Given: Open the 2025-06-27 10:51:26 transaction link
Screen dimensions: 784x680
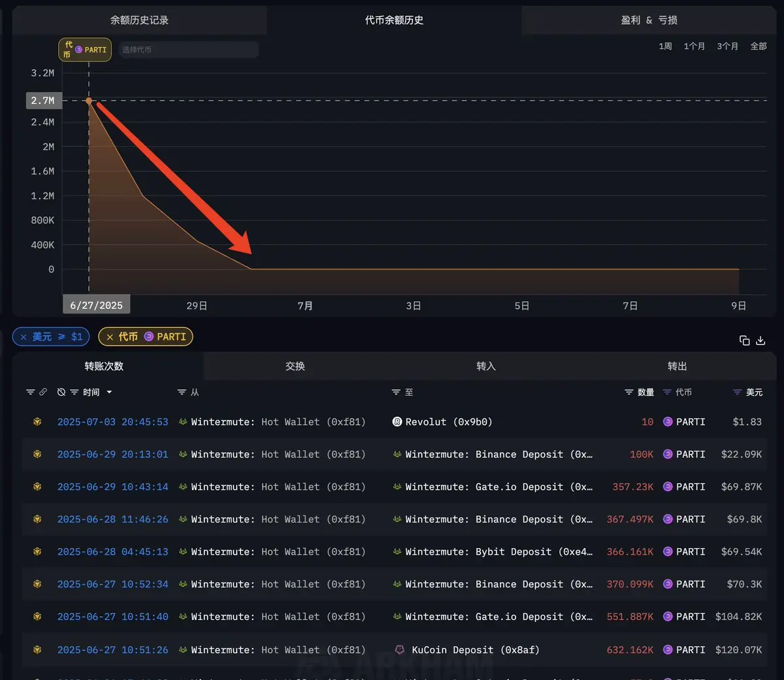Looking at the screenshot, I should click(112, 650).
